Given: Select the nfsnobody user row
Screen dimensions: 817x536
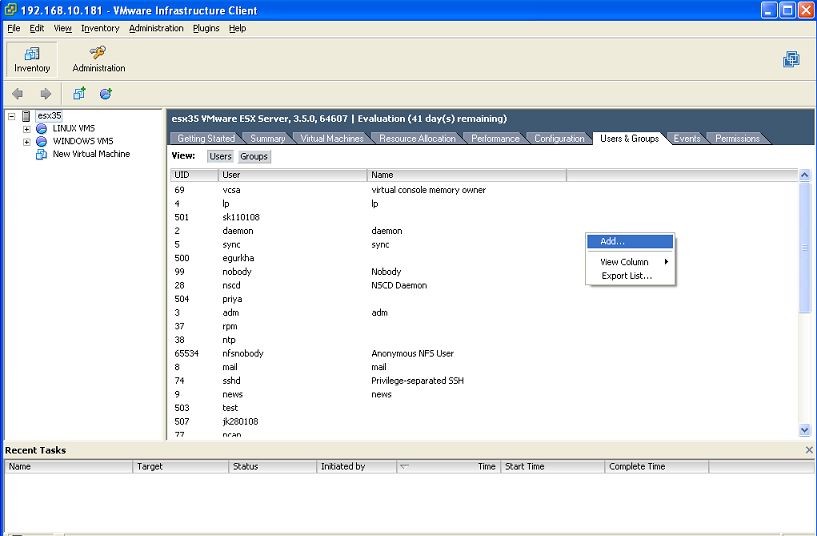Looking at the screenshot, I should pyautogui.click(x=485, y=354).
